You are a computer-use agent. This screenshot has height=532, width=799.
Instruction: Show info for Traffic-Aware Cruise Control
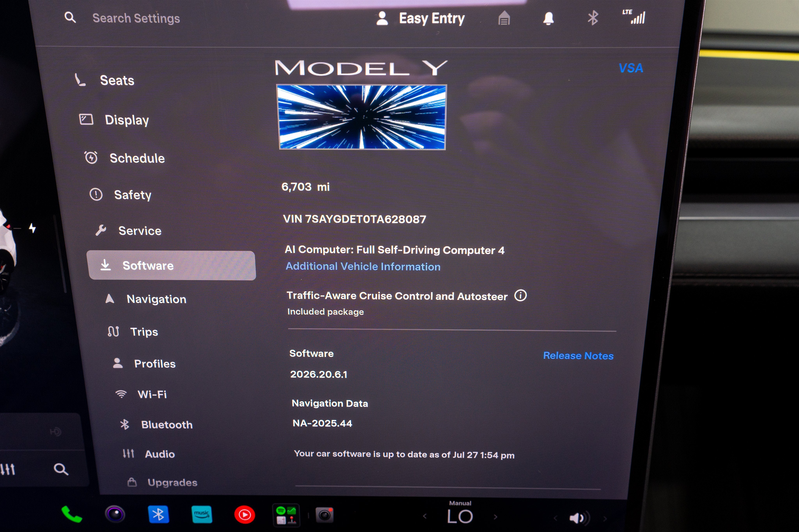(520, 295)
